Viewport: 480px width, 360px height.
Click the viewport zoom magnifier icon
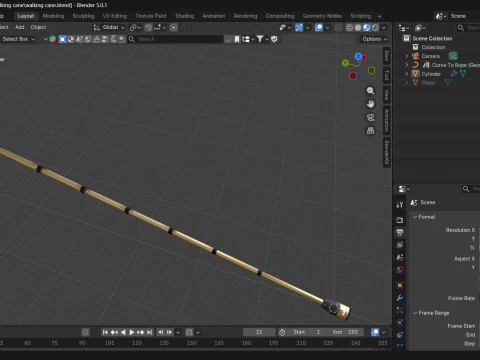(370, 91)
